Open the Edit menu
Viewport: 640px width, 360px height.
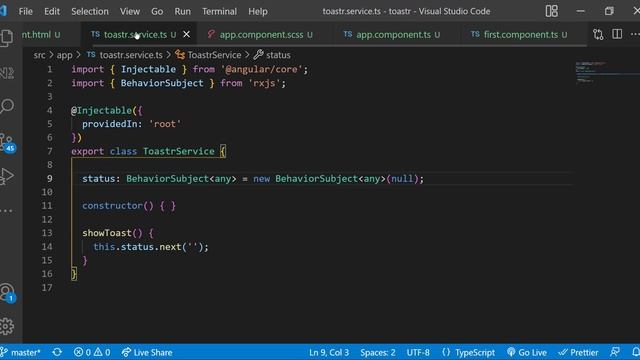[x=52, y=11]
